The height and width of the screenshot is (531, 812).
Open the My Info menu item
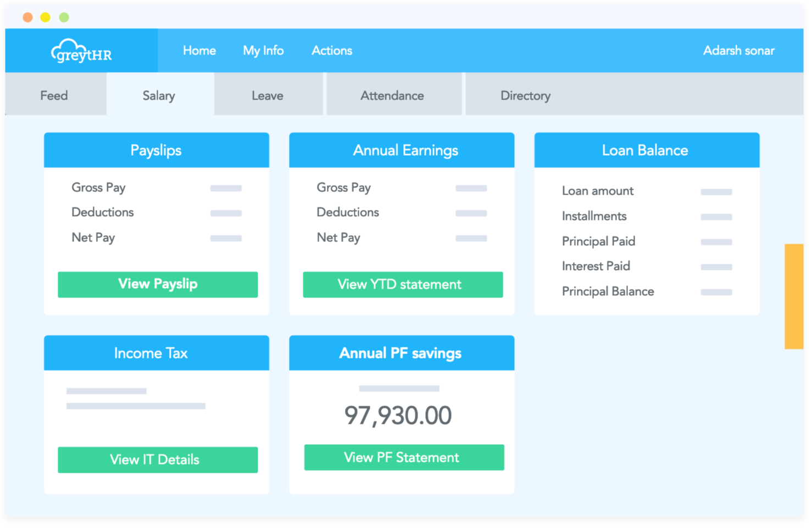[x=263, y=51]
